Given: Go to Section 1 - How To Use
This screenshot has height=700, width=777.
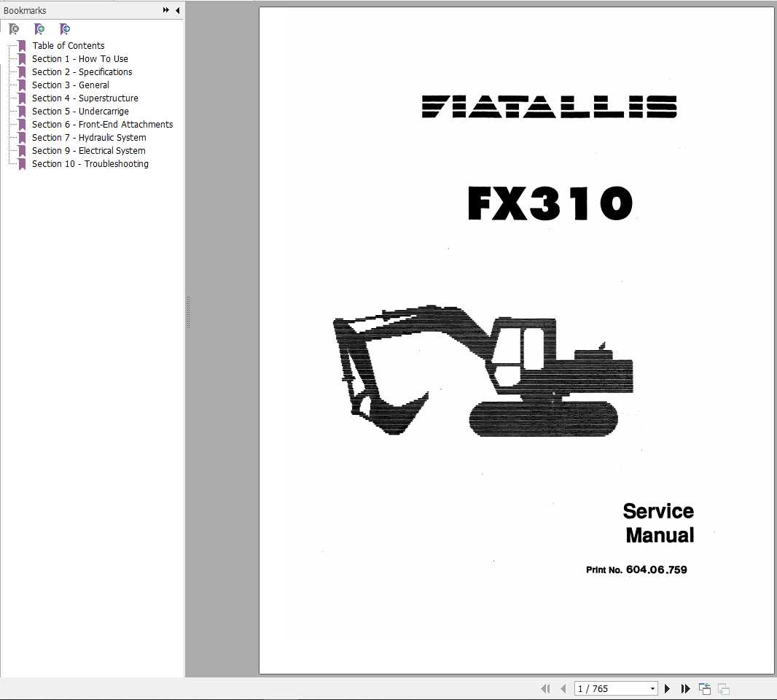Looking at the screenshot, I should click(x=79, y=58).
